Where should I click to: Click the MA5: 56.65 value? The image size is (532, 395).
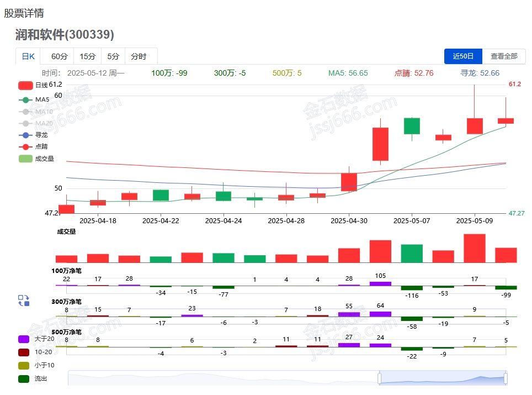[x=348, y=73]
